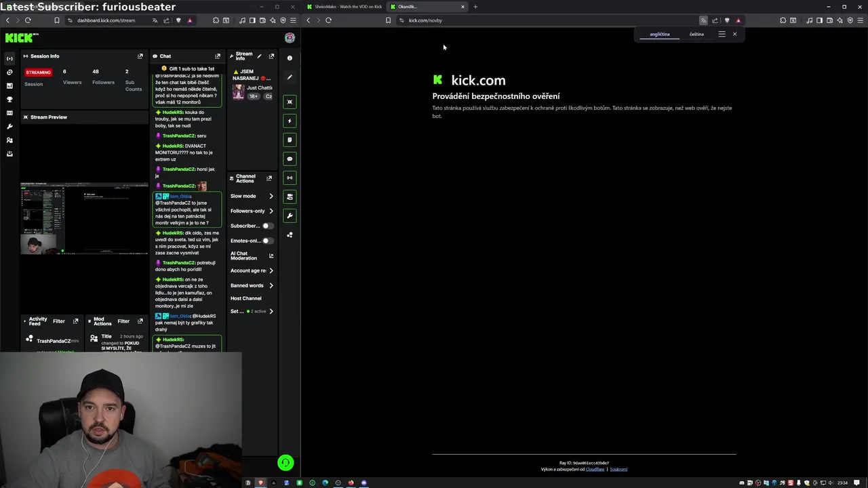This screenshot has width=868, height=488.
Task: Click the dashboard.kick.com/stream address bar
Action: pyautogui.click(x=106, y=20)
